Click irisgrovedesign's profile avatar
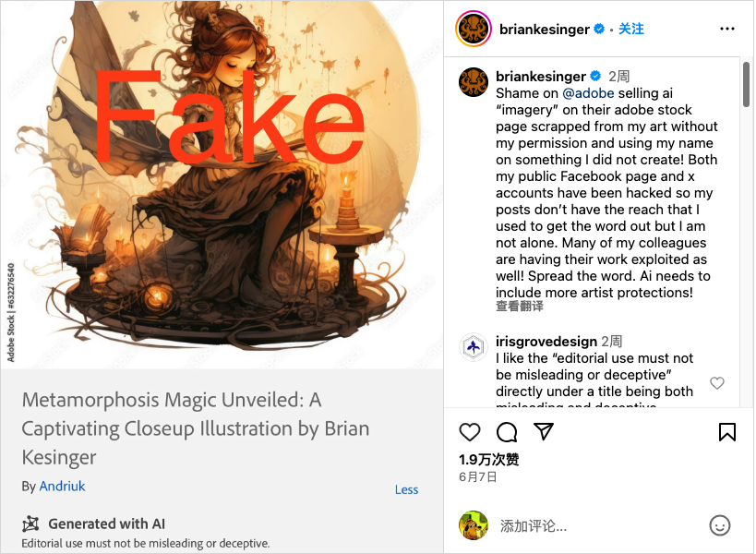Image resolution: width=756 pixels, height=554 pixels. pos(474,347)
